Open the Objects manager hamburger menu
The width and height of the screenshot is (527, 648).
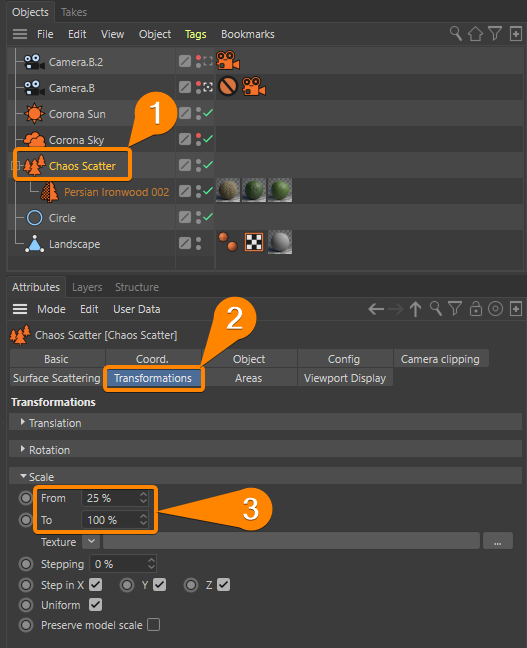(x=19, y=34)
